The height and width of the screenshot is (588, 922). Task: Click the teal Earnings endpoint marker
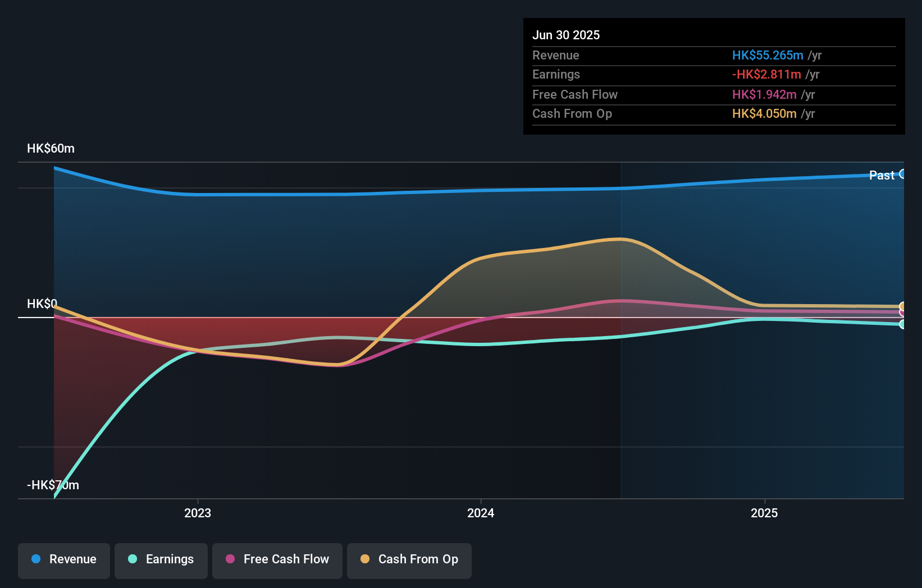(x=902, y=324)
